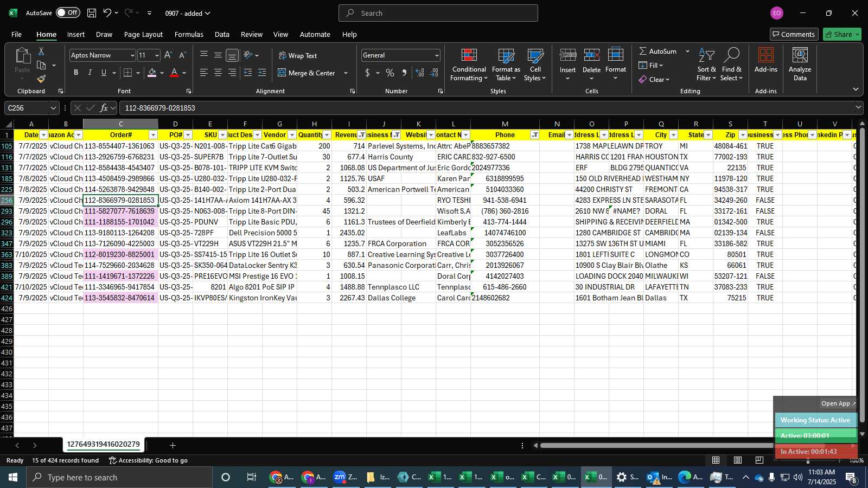Open the Name Box dropdown arrow
868x488 pixels.
pyautogui.click(x=53, y=108)
